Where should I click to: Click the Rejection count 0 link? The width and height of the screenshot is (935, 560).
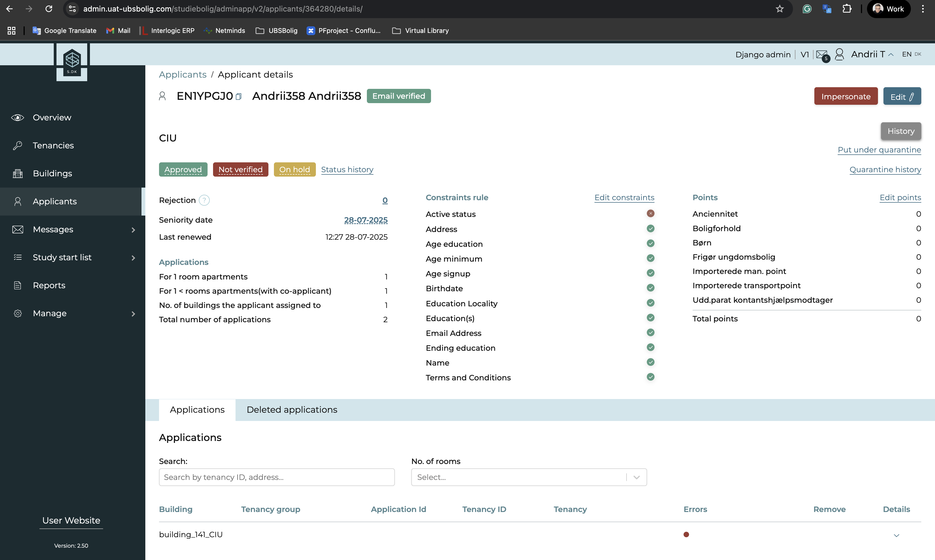385,200
